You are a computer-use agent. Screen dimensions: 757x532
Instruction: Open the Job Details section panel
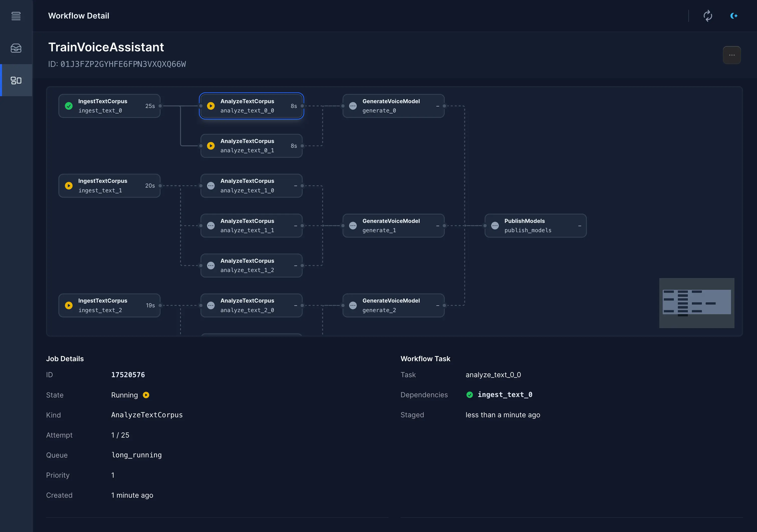point(65,358)
